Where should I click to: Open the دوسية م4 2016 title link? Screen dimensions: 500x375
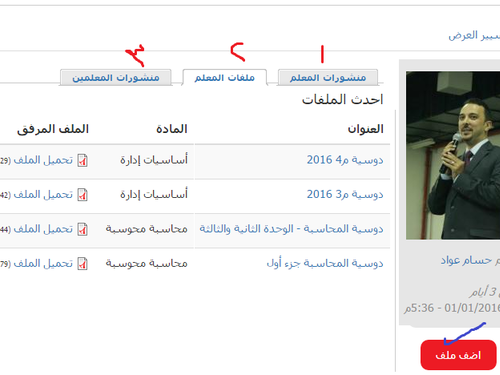pos(345,160)
